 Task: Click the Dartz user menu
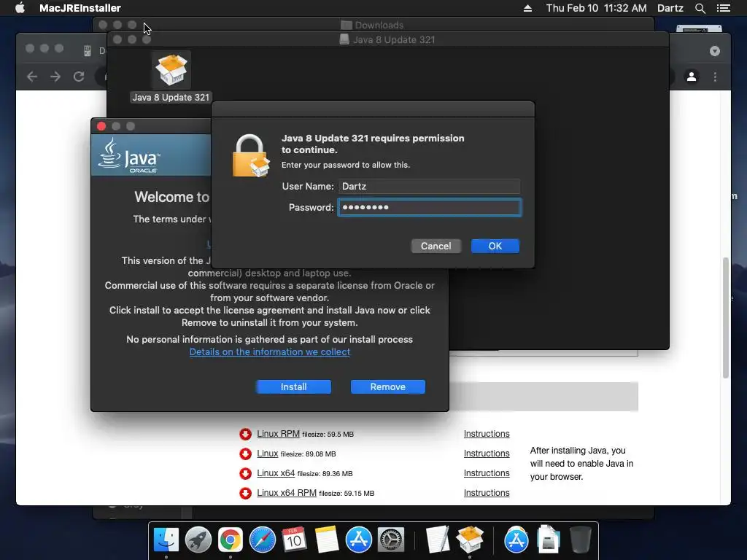pyautogui.click(x=670, y=8)
